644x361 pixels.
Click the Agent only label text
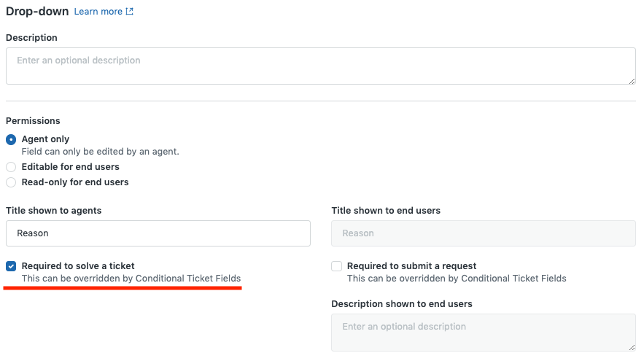tap(45, 139)
